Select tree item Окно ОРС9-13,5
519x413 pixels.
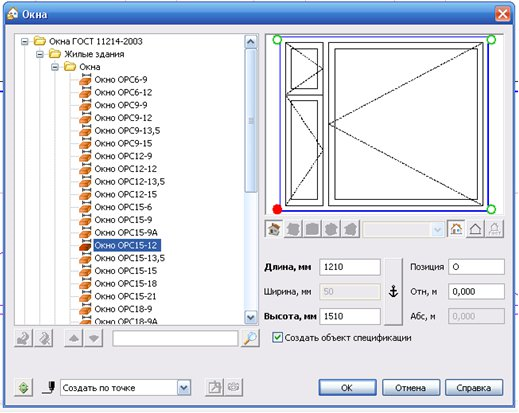[x=127, y=131]
